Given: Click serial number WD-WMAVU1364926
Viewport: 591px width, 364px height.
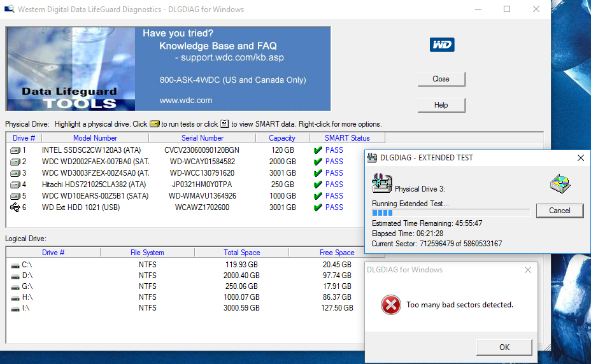Looking at the screenshot, I should [203, 196].
